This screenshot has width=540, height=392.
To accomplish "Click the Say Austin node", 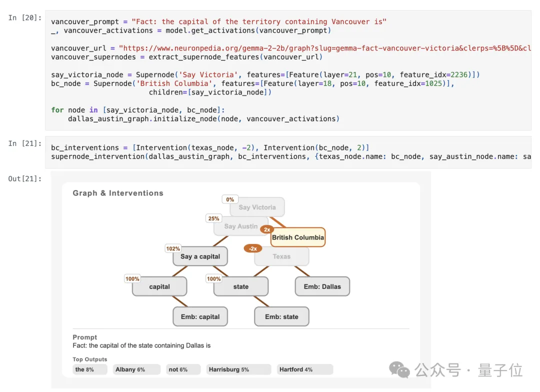I will click(x=241, y=226).
